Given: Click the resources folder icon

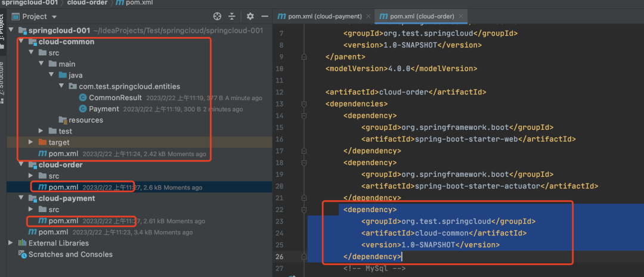Looking at the screenshot, I should point(63,120).
